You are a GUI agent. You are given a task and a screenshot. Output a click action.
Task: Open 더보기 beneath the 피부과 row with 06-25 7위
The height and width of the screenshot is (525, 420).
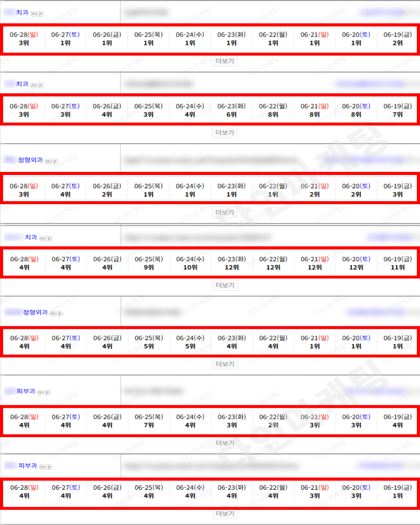click(x=225, y=443)
